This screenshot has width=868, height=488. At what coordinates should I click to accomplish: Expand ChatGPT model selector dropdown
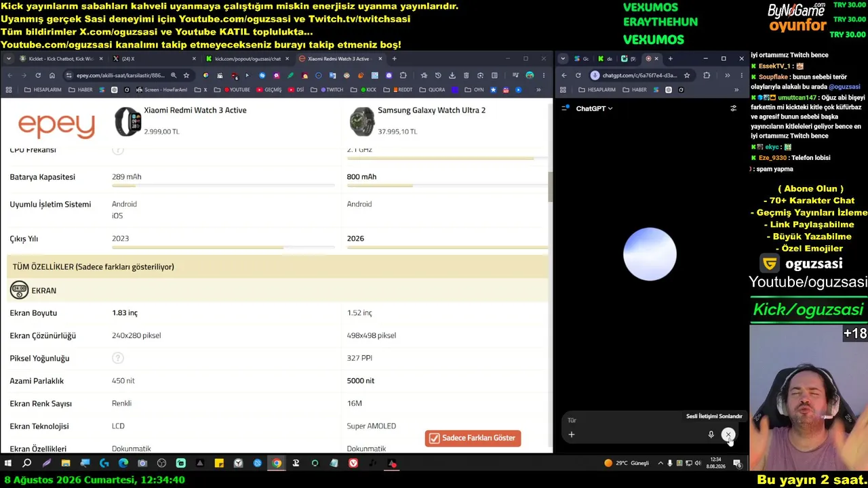coord(594,108)
